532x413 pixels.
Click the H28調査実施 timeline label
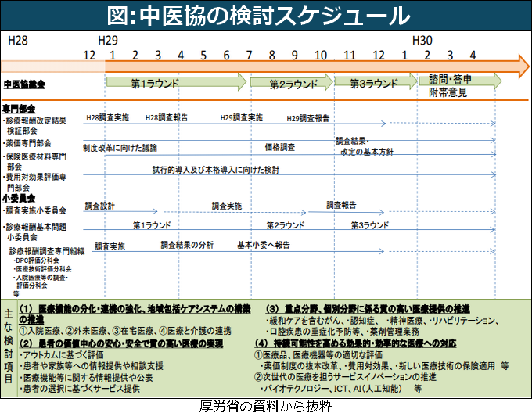(x=107, y=117)
